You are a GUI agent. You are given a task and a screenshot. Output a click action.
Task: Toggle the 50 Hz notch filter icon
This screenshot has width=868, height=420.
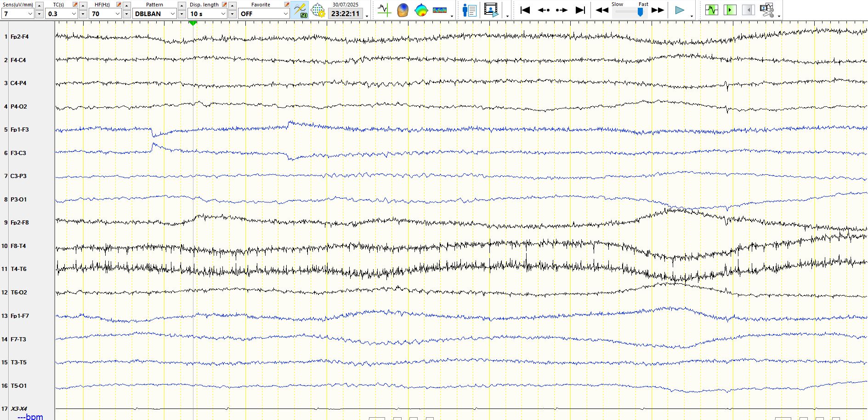(300, 10)
